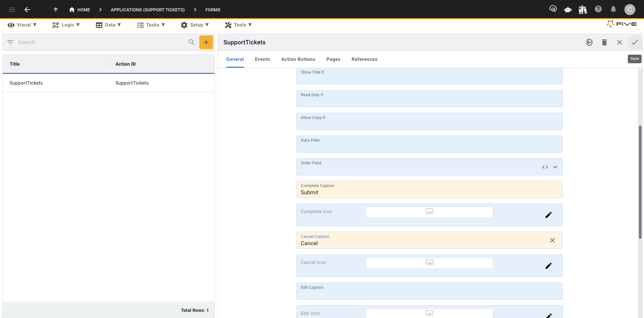Delete the SupportTickets form via trash icon

[x=604, y=42]
